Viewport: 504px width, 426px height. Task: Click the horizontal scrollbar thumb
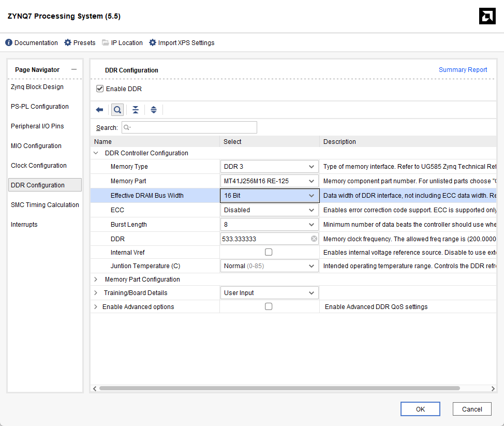click(279, 388)
